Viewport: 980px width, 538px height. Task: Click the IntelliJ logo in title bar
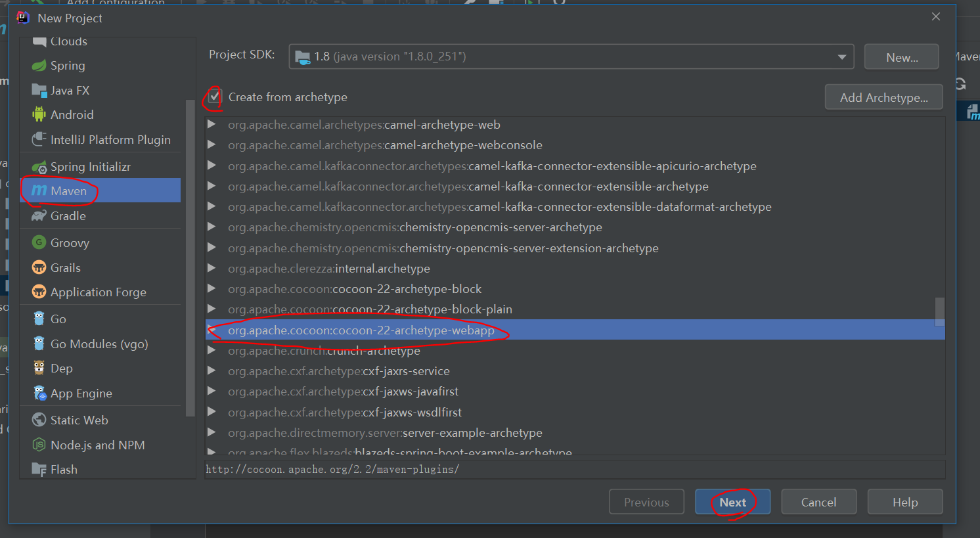click(x=23, y=18)
